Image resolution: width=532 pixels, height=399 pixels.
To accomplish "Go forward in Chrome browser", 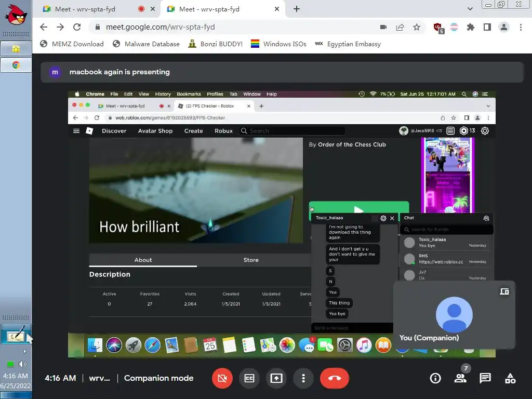I will (x=60, y=27).
